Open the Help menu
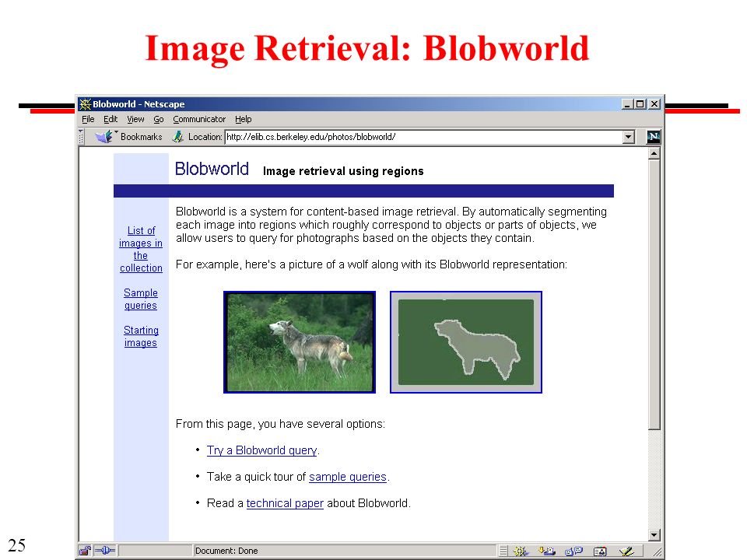This screenshot has height=560, width=747. [x=243, y=119]
